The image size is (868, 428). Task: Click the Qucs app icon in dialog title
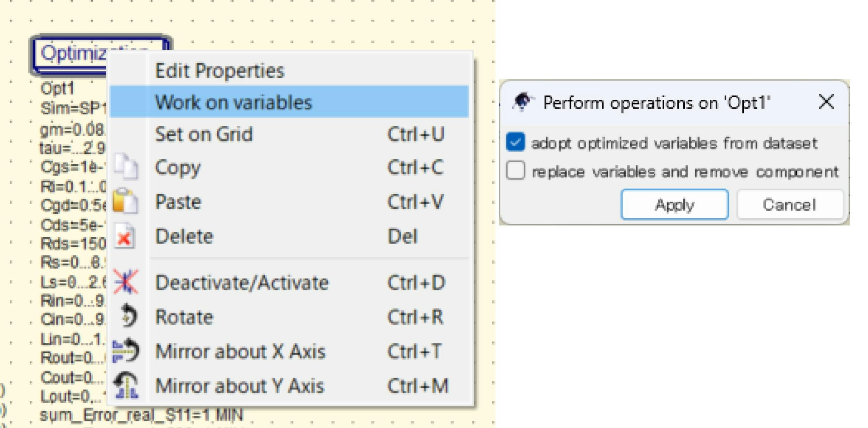tap(522, 102)
